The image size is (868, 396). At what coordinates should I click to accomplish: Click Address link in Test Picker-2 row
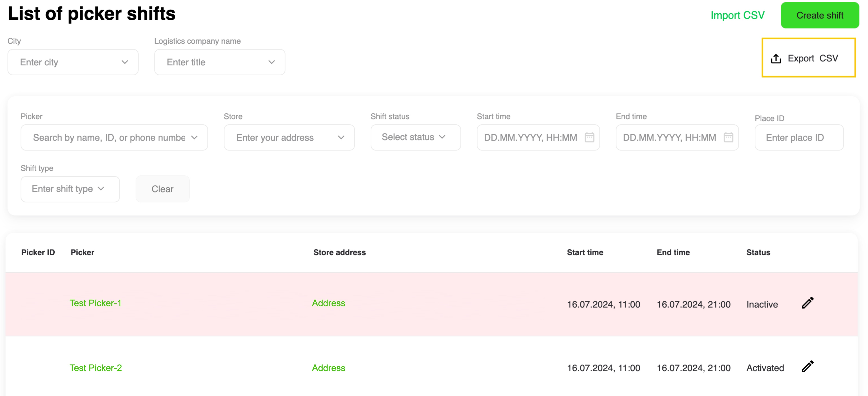pyautogui.click(x=328, y=368)
